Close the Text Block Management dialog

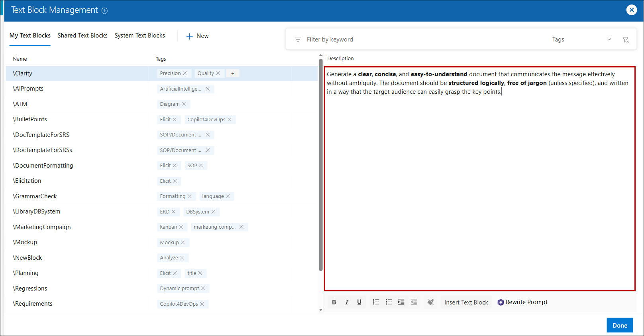point(632,10)
